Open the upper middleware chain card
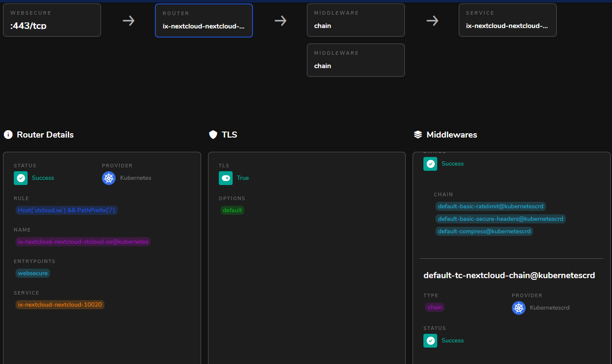 (x=356, y=20)
